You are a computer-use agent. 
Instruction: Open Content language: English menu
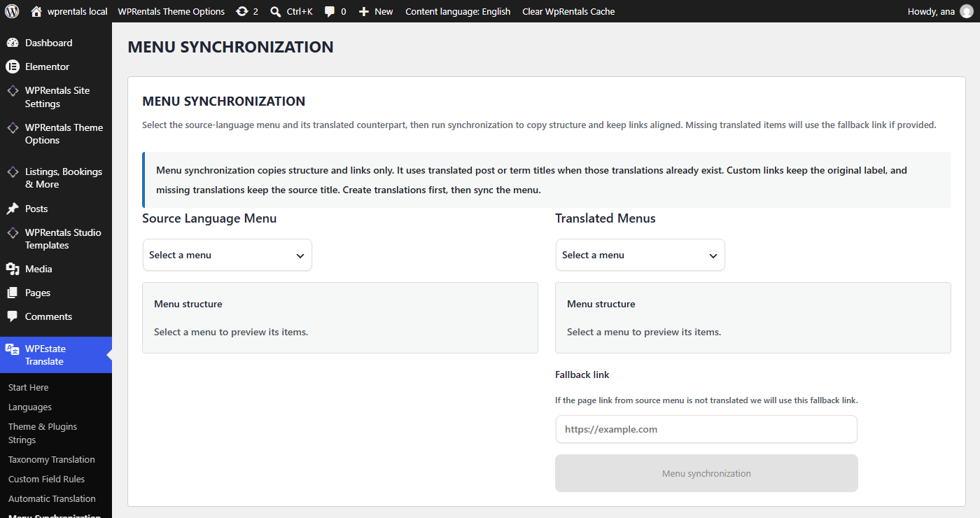458,11
